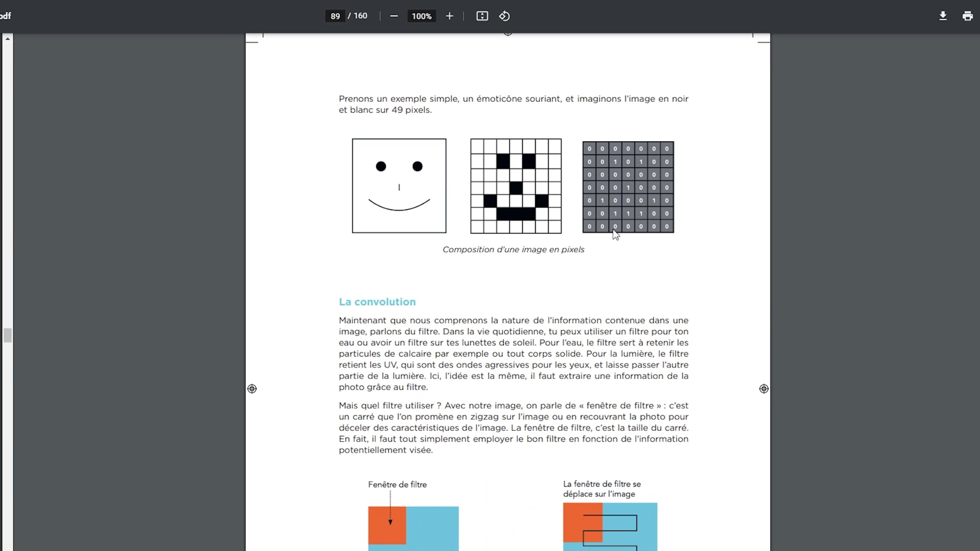The image size is (980, 551).
Task: Print the PDF document
Action: click(967, 16)
